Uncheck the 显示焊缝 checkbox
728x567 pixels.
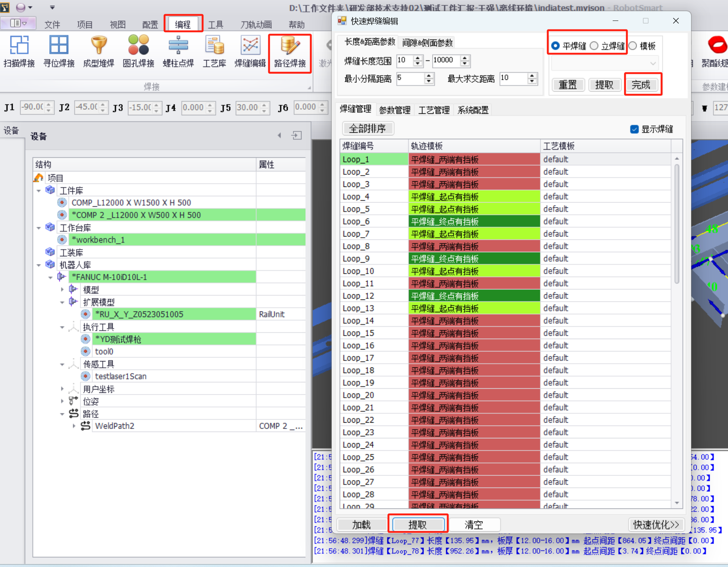pos(634,129)
